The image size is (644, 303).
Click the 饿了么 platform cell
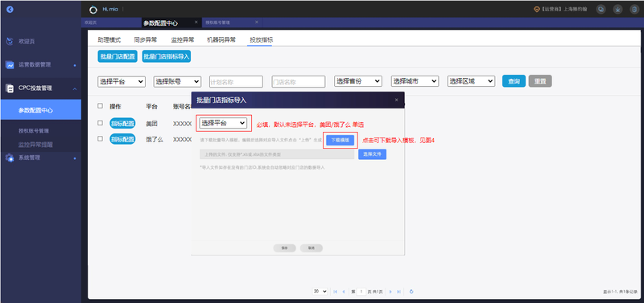coord(155,139)
